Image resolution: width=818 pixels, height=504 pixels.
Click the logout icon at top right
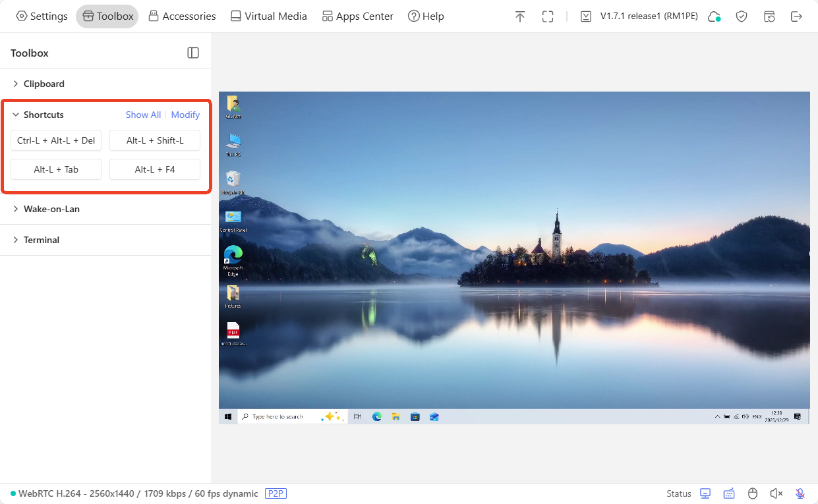(x=797, y=16)
